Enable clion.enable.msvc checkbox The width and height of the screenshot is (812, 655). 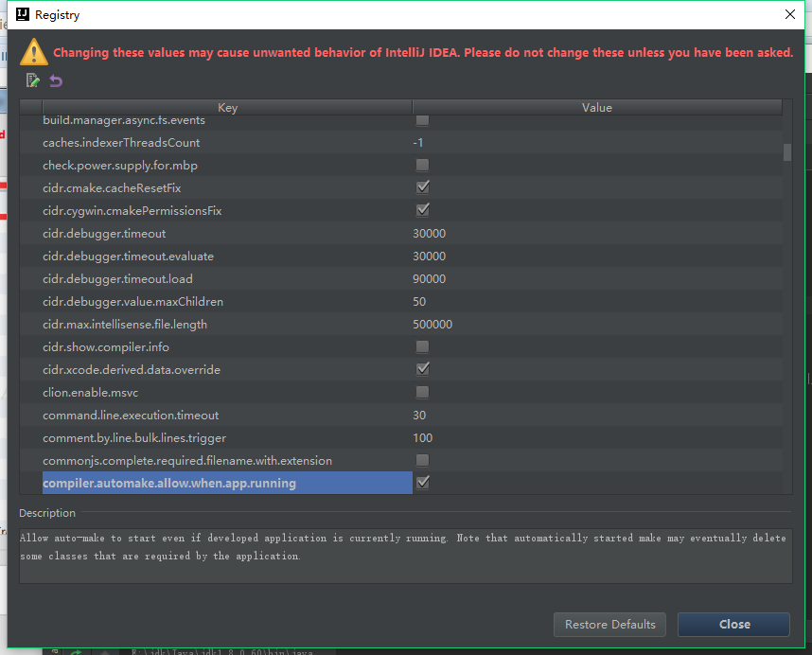click(x=423, y=392)
